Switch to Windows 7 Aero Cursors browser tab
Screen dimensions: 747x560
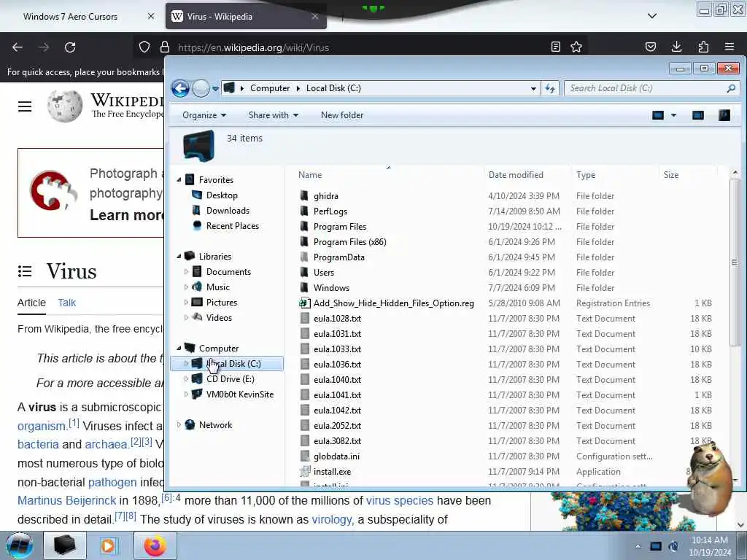tap(70, 17)
